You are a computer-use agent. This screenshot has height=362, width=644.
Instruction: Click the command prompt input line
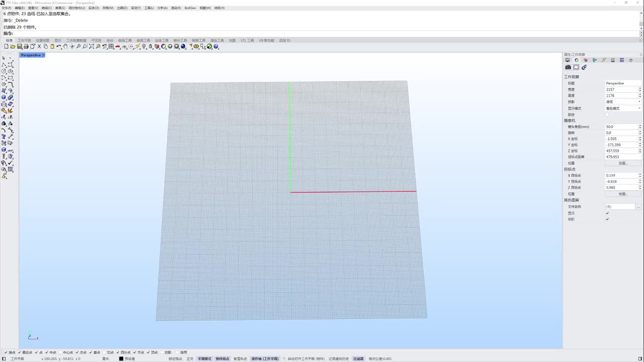click(322, 34)
